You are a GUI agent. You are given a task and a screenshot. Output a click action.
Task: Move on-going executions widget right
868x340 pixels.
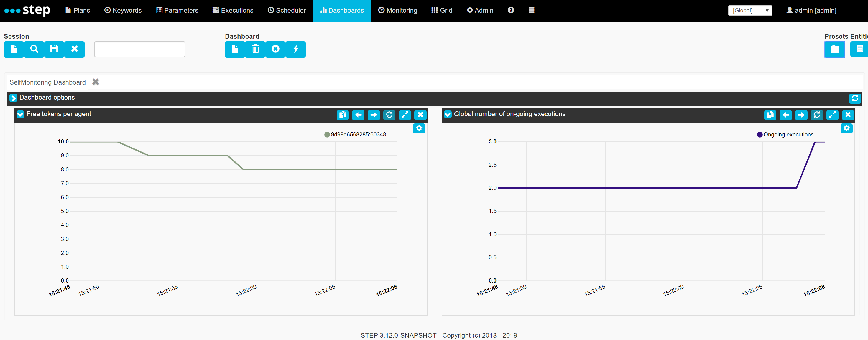pos(801,115)
